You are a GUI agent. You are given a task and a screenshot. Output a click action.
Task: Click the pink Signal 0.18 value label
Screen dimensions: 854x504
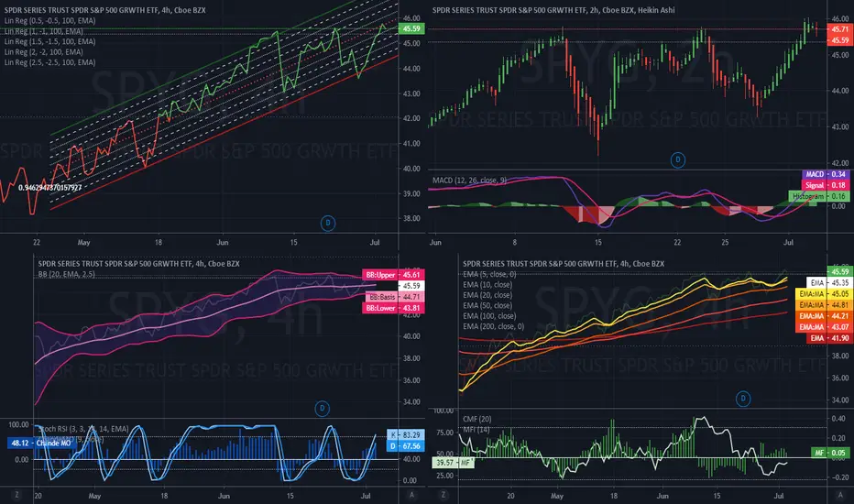(x=826, y=185)
